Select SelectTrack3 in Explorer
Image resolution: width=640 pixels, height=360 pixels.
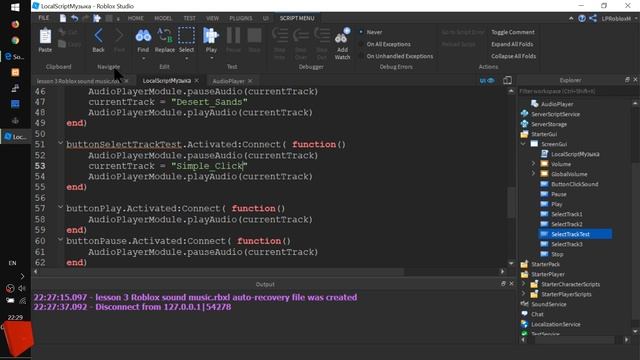tap(567, 244)
